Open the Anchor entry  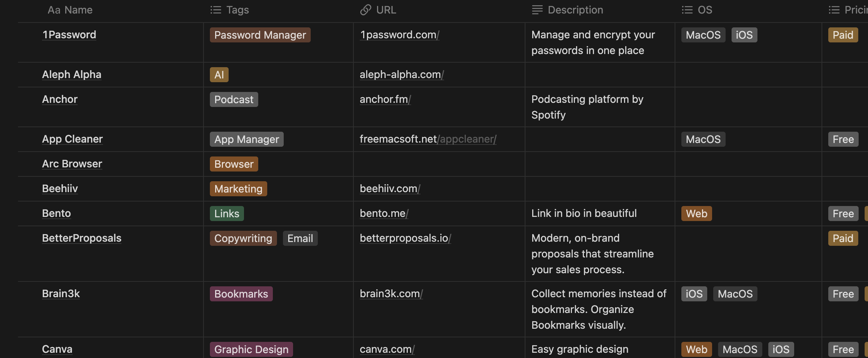click(x=60, y=99)
